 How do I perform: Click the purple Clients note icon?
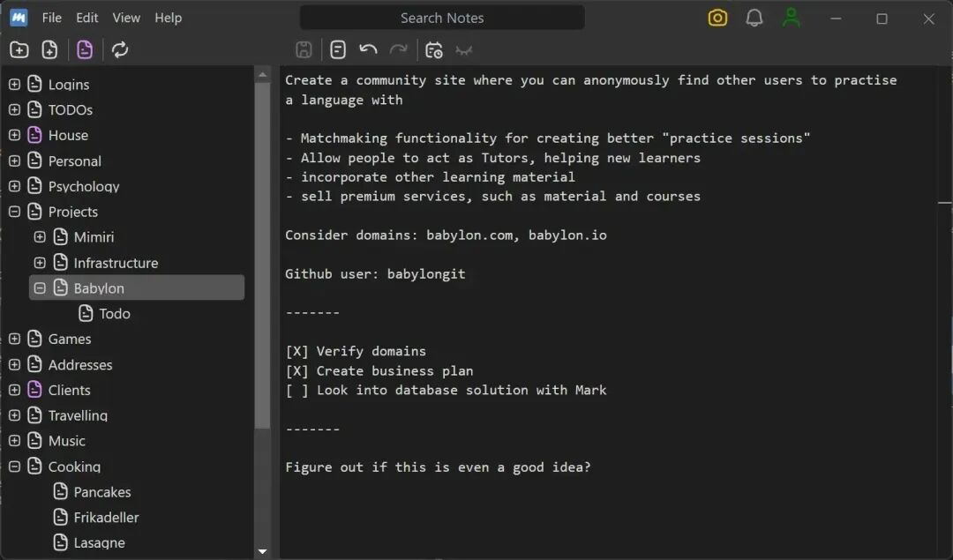coord(35,389)
